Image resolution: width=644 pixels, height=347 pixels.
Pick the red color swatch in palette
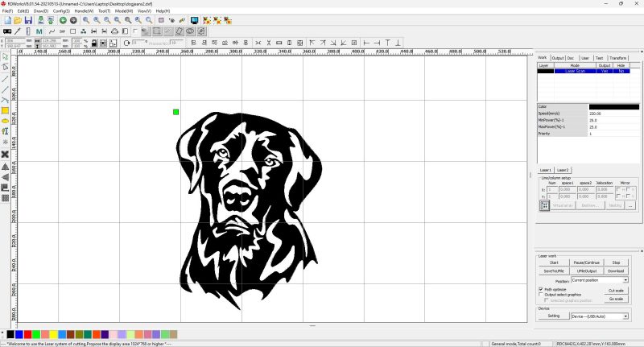28,334
